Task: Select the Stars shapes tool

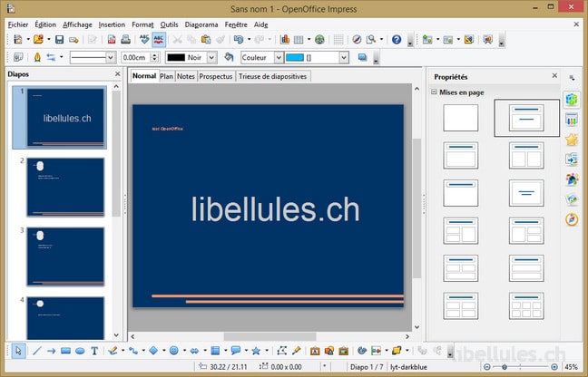Action: point(256,351)
